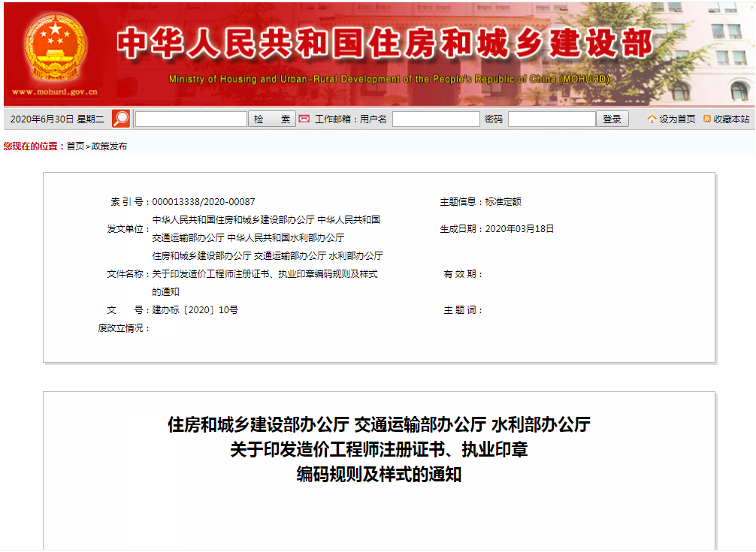
Task: Click the orange feed icon beside 收藏本站
Action: (707, 119)
